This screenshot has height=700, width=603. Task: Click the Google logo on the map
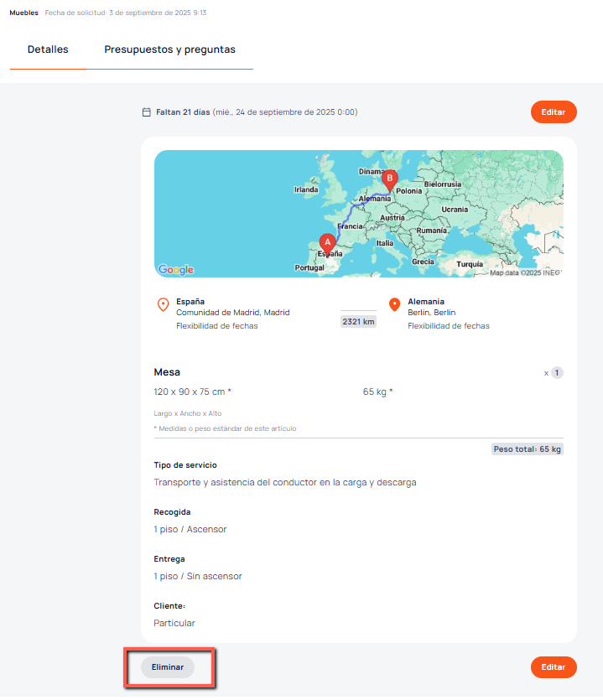(176, 270)
